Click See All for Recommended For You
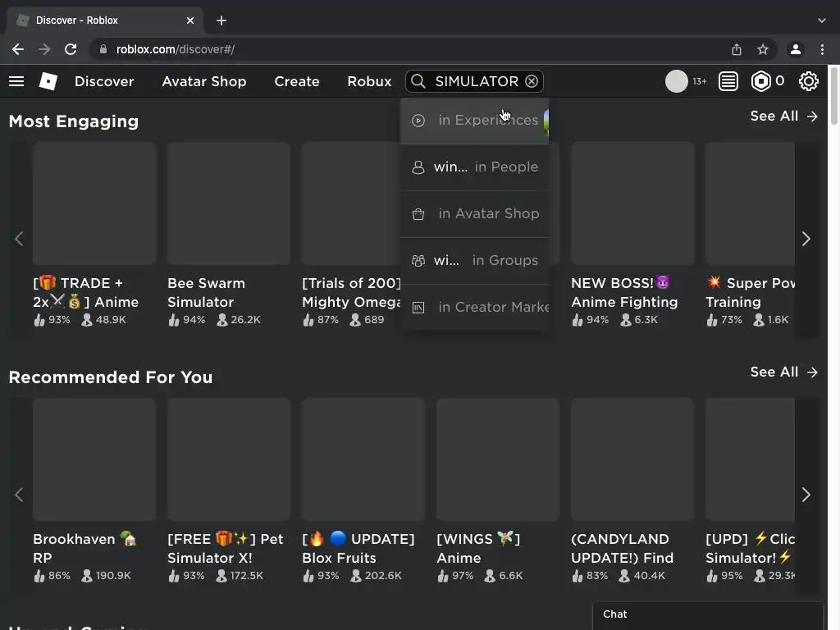The image size is (840, 630). click(x=783, y=372)
